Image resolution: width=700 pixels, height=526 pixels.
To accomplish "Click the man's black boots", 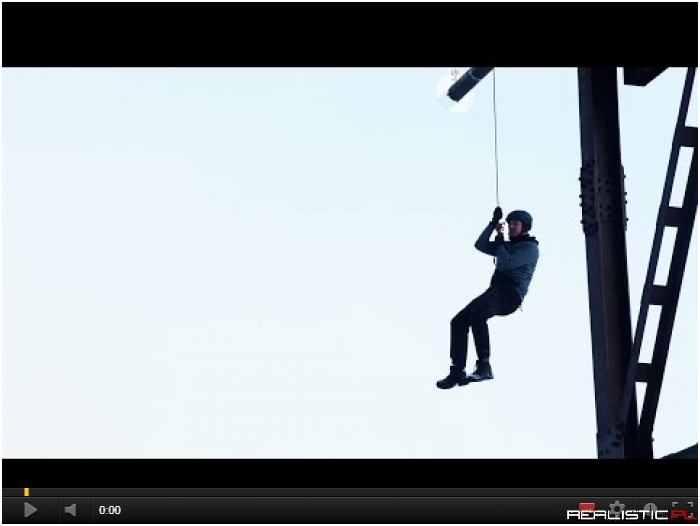I will [x=465, y=376].
